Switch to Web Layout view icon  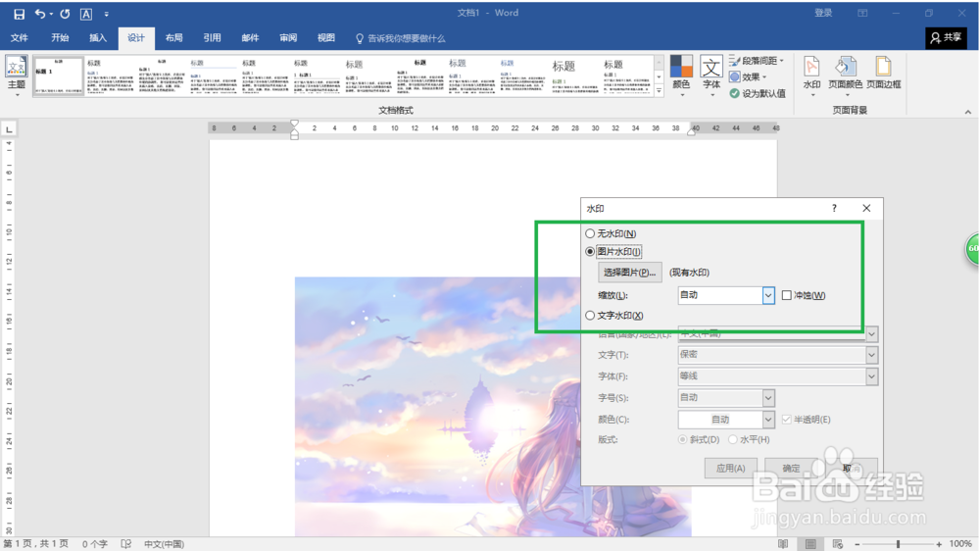[x=838, y=544]
